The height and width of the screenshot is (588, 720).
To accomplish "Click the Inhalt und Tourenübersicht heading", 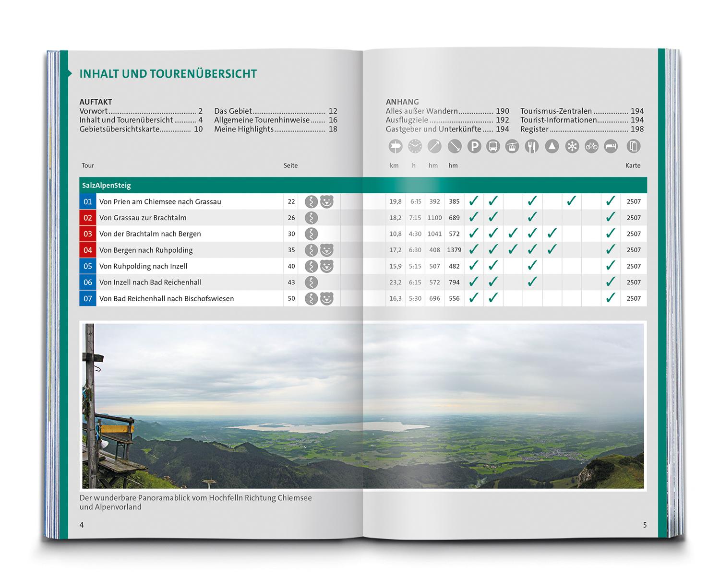I will 168,74.
